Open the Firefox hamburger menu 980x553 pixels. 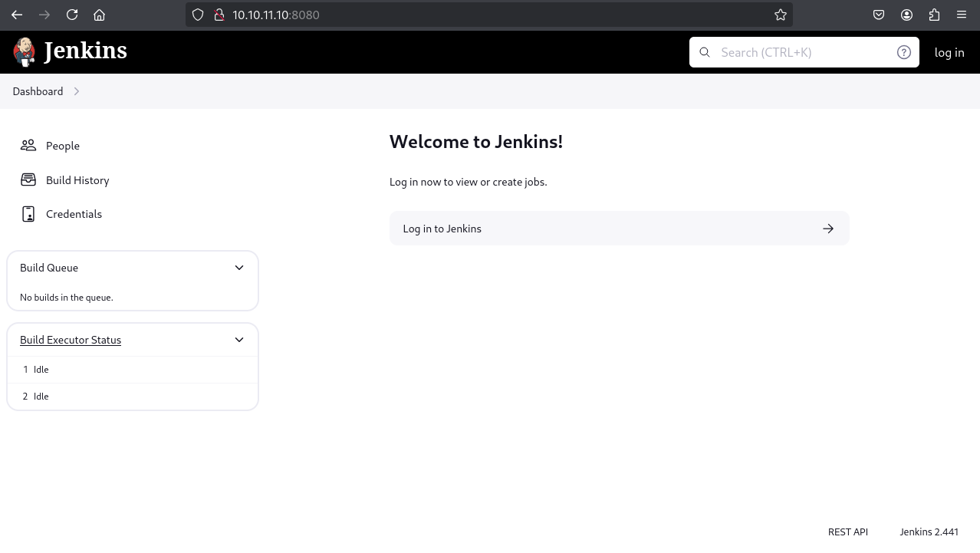[962, 15]
